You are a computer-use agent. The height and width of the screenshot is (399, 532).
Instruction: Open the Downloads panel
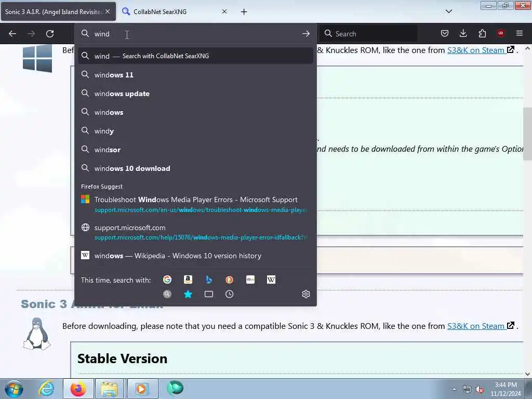pos(463,33)
